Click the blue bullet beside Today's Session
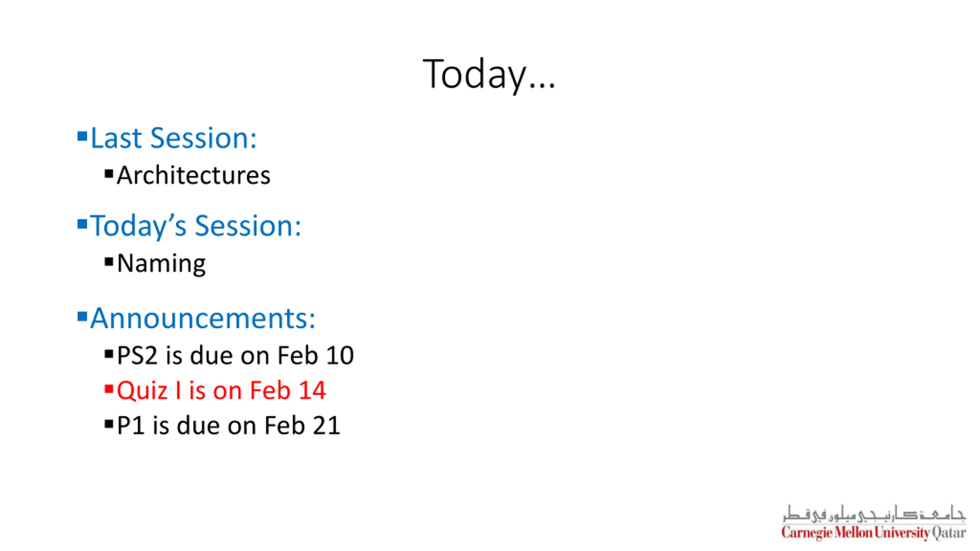This screenshot has width=980, height=551. 82,224
